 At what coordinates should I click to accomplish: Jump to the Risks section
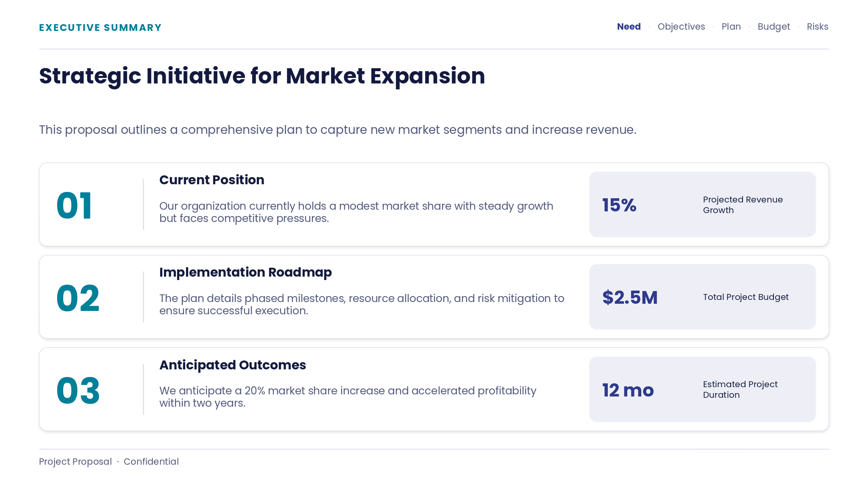point(817,27)
